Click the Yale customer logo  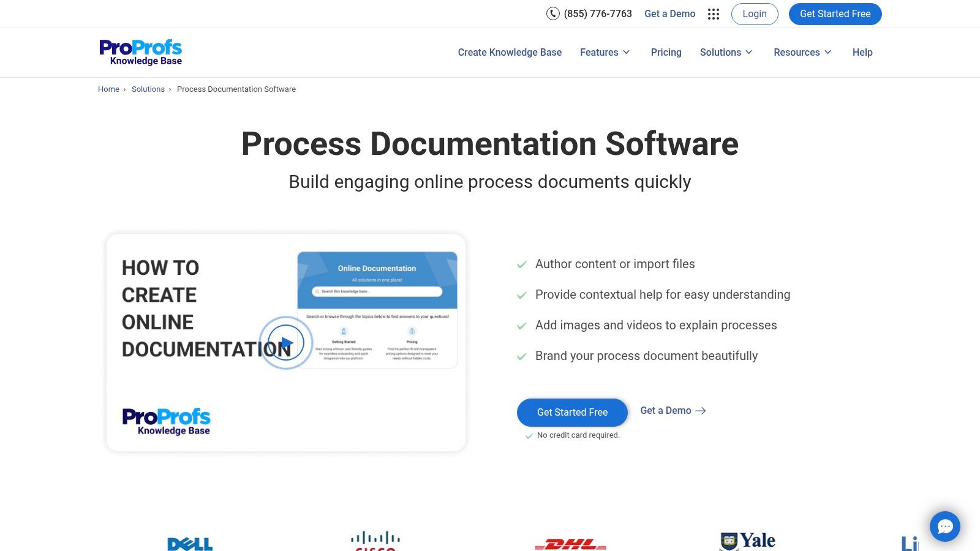748,541
